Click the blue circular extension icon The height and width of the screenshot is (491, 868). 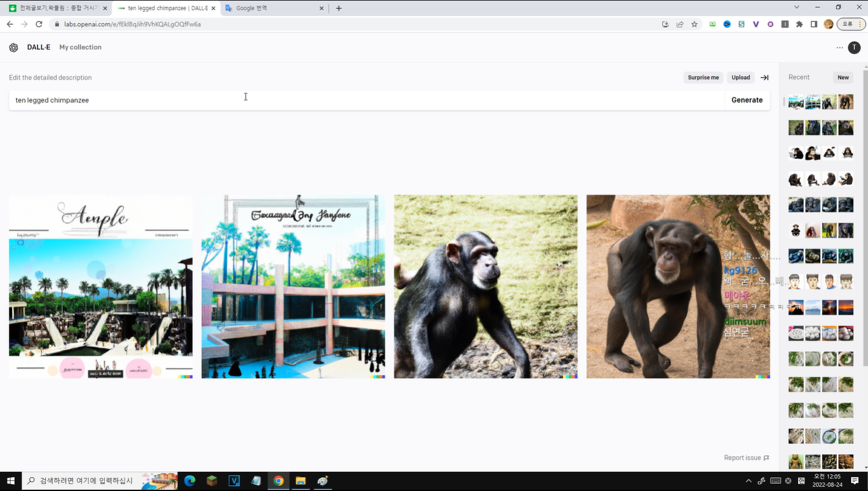pyautogui.click(x=727, y=24)
